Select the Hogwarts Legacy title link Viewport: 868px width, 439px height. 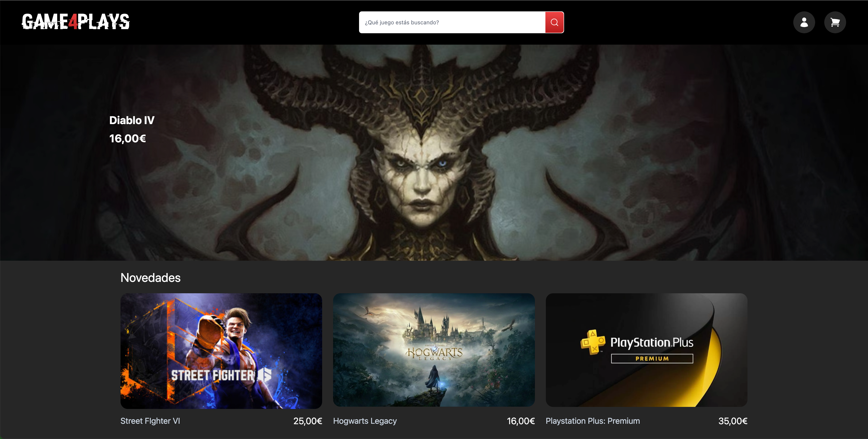(365, 421)
